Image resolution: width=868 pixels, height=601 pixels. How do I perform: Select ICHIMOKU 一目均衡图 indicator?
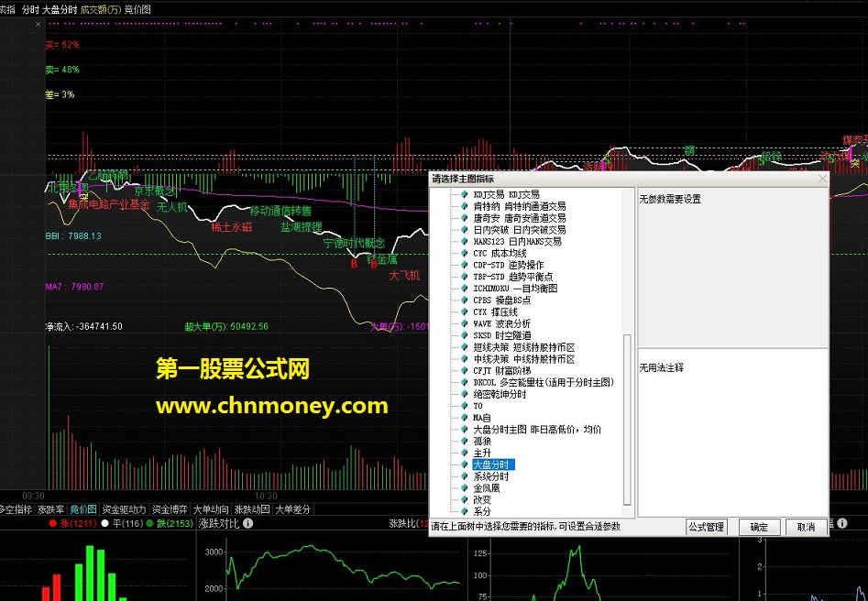(x=515, y=289)
